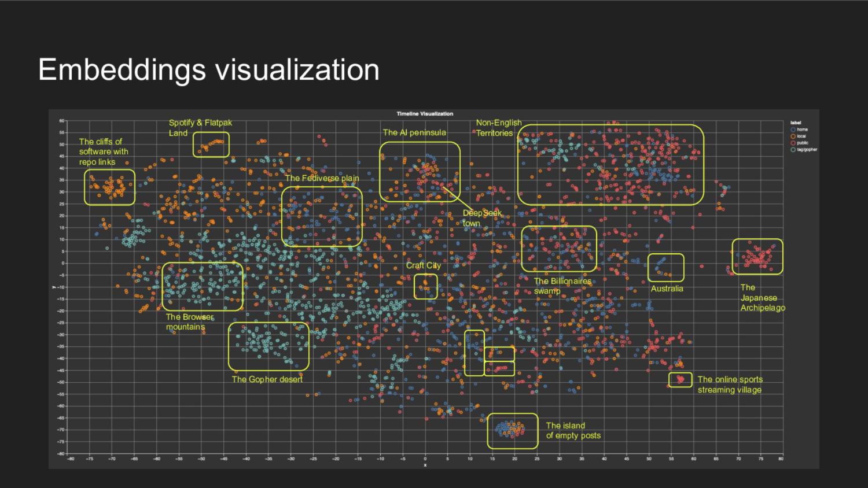
Task: Click 'The Billionaires swamp' label
Action: point(562,286)
